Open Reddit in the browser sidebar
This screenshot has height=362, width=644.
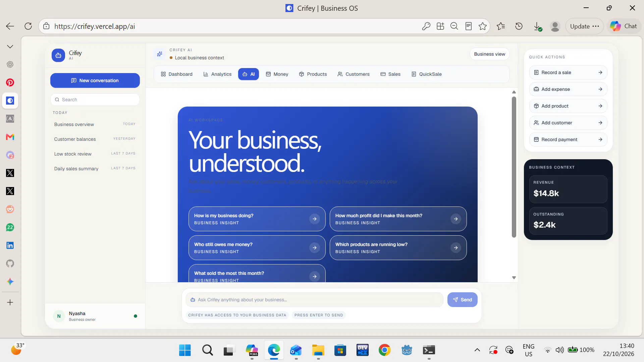(x=10, y=209)
